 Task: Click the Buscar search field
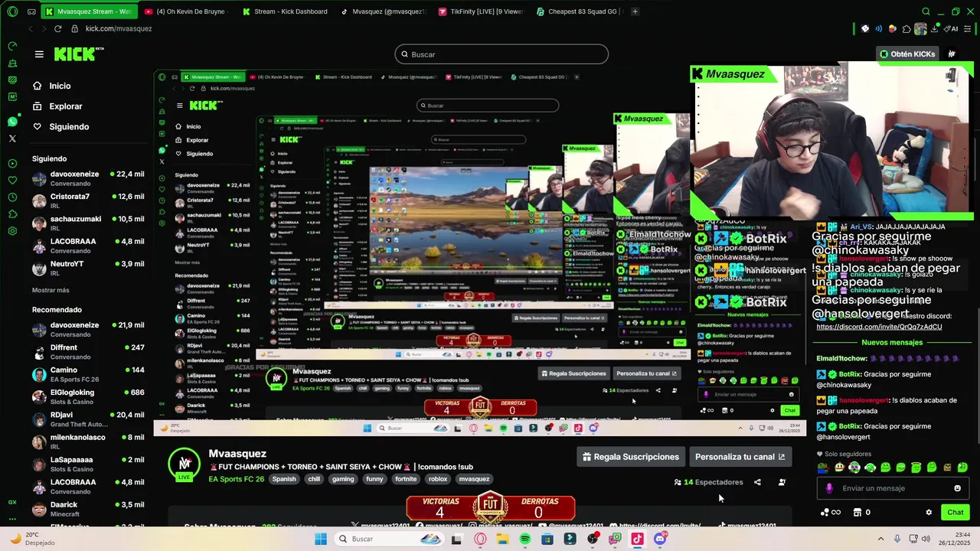click(501, 54)
